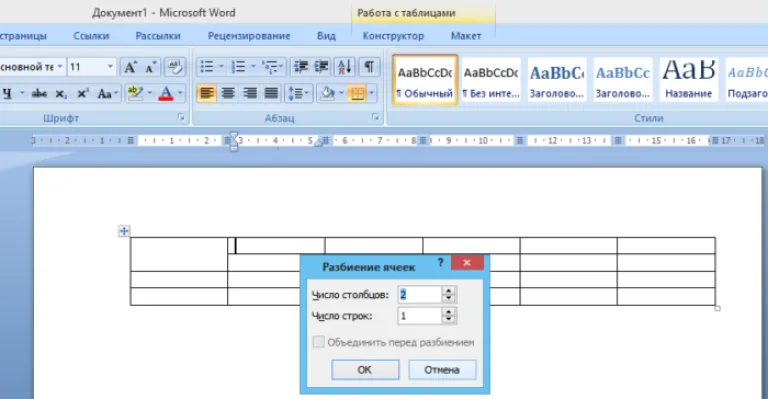Increase the number of columns
768x399 pixels.
449,290
